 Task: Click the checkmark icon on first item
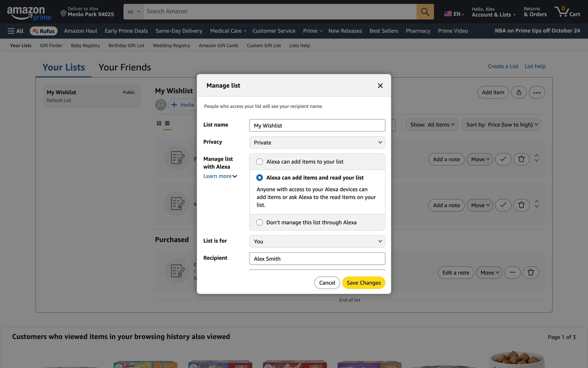pyautogui.click(x=503, y=159)
